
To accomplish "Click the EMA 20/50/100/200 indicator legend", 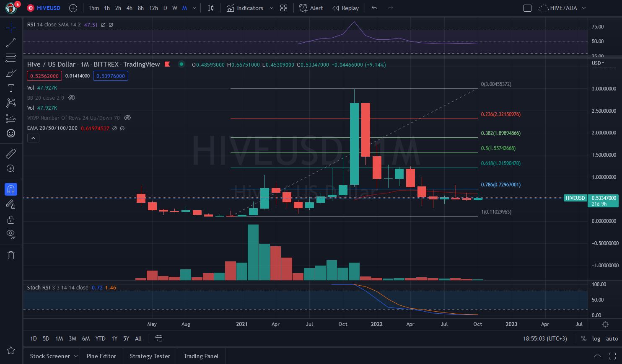I will point(52,128).
